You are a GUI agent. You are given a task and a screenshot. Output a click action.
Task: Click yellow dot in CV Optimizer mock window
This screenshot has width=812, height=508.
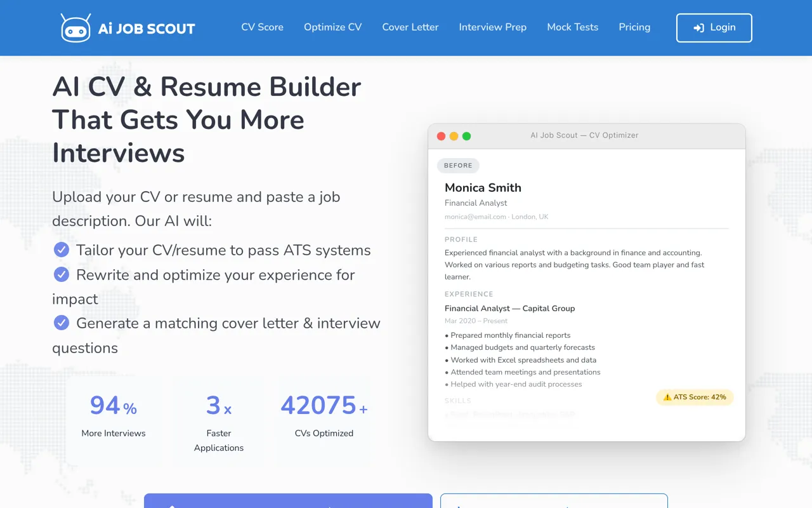point(454,136)
